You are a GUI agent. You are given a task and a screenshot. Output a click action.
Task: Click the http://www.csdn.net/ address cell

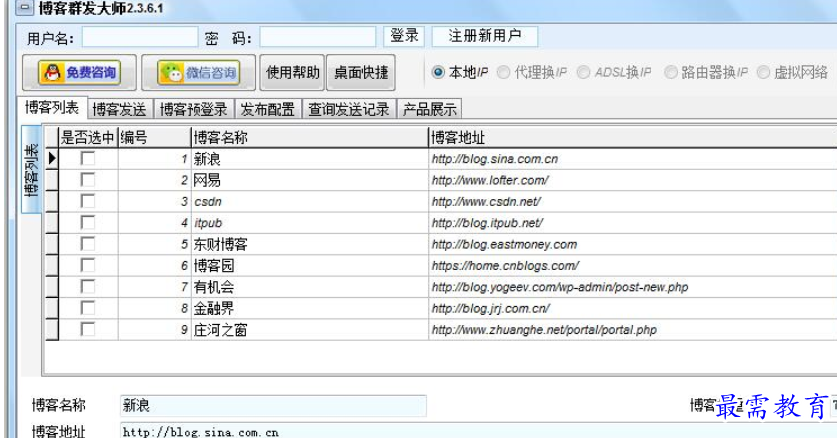pos(633,201)
